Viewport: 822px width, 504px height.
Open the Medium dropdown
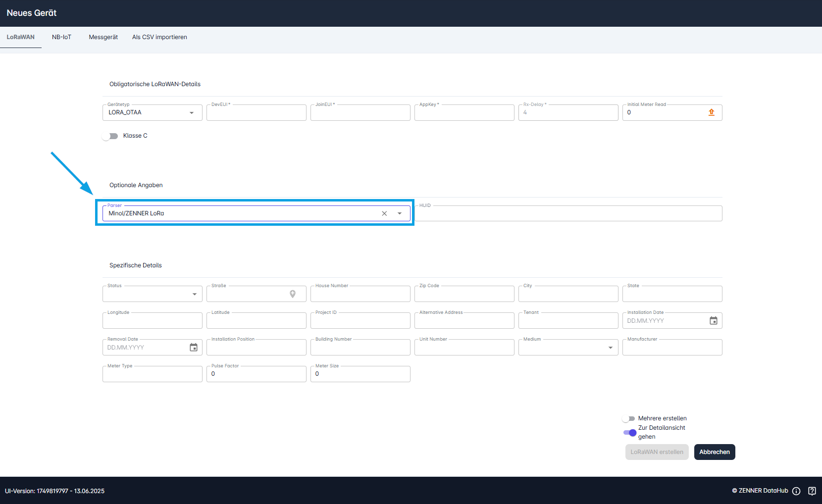(610, 347)
